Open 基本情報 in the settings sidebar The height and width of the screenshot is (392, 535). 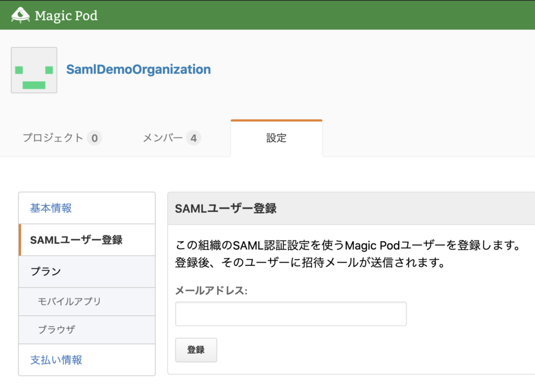coord(87,208)
